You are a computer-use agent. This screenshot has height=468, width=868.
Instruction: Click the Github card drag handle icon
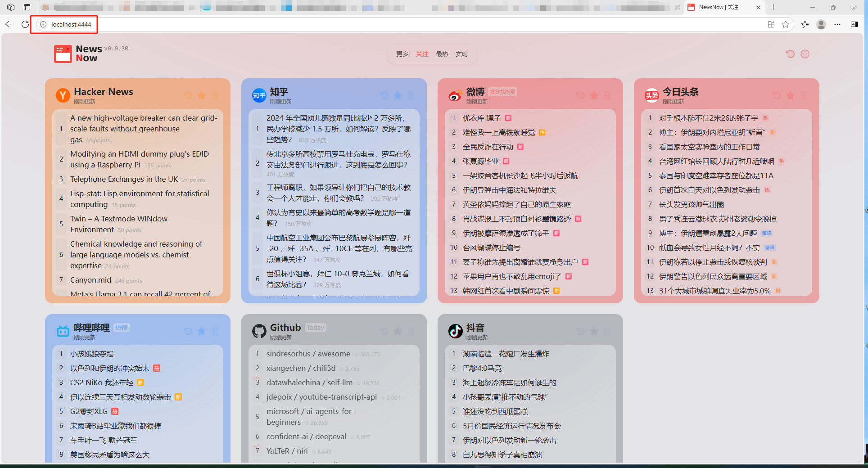pos(411,331)
